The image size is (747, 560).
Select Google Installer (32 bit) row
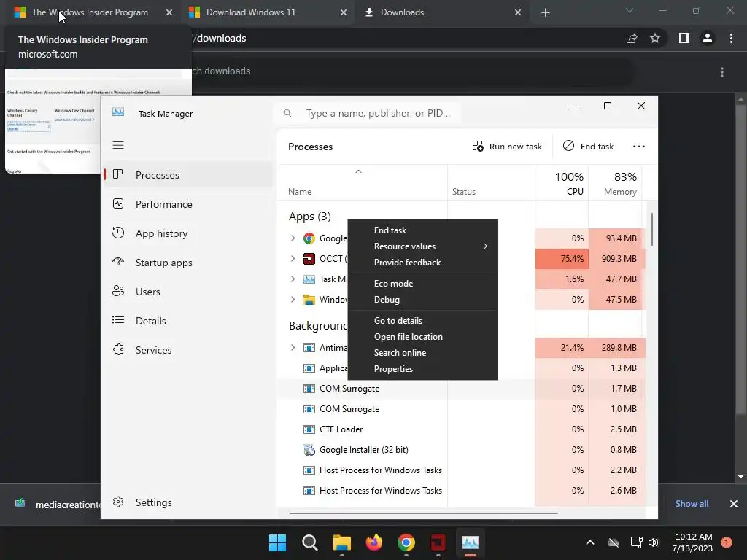click(461, 450)
